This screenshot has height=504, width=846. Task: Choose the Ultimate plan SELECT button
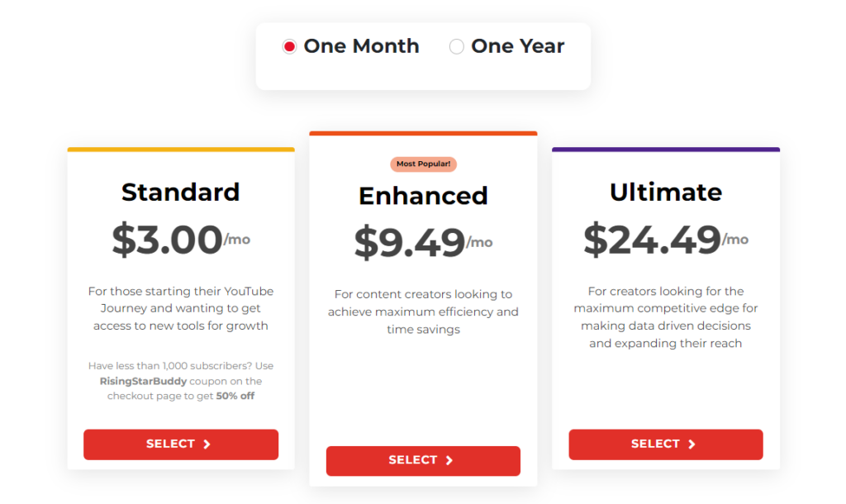tap(666, 445)
